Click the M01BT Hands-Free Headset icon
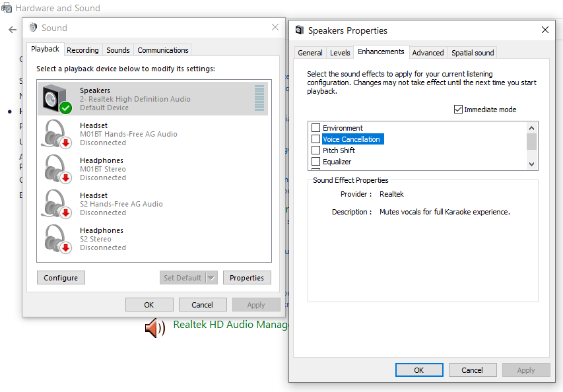The width and height of the screenshot is (563, 392). pyautogui.click(x=56, y=134)
